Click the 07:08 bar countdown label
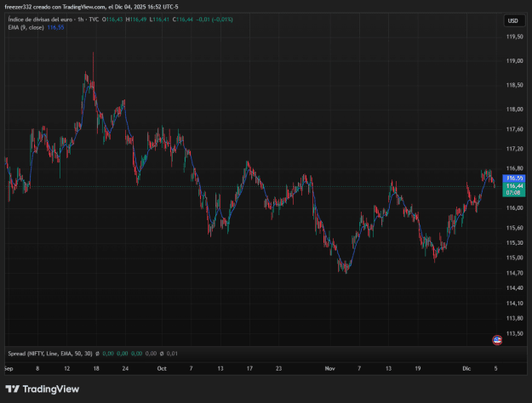 [513, 193]
